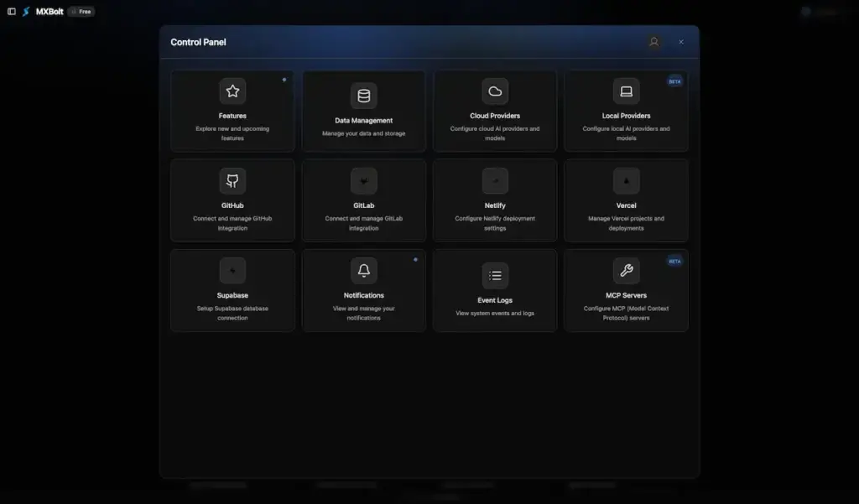Image resolution: width=859 pixels, height=504 pixels.
Task: Click the Vercel triangle icon
Action: (626, 181)
